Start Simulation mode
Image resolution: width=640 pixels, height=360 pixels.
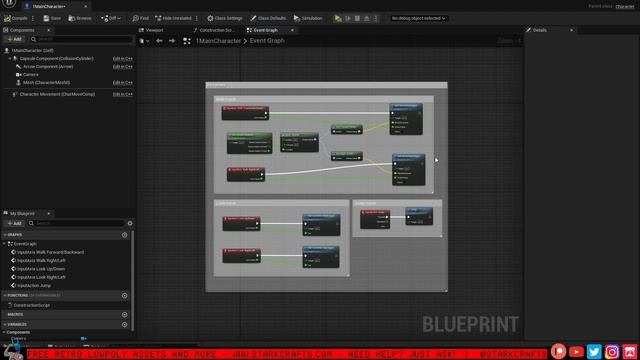(308, 18)
